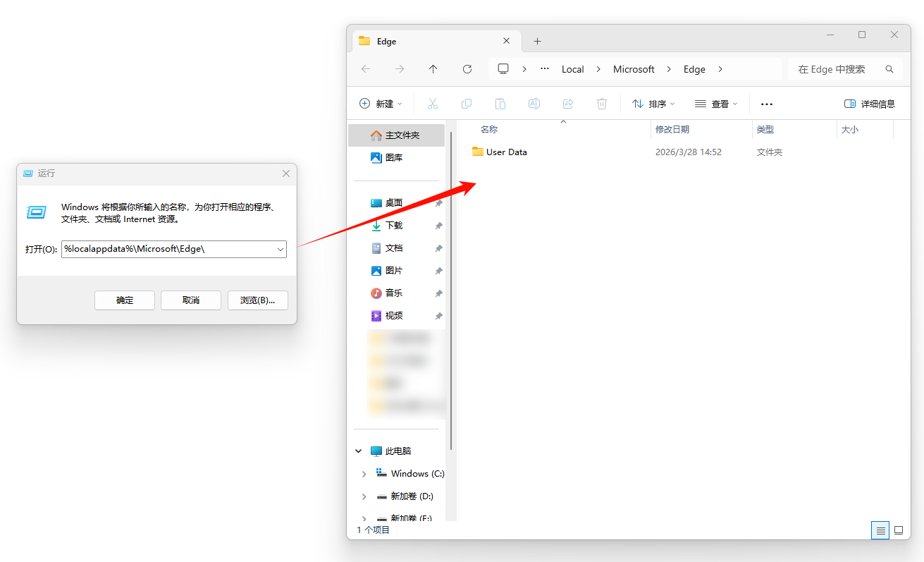
Task: Click the Rename icon in toolbar
Action: pos(534,104)
